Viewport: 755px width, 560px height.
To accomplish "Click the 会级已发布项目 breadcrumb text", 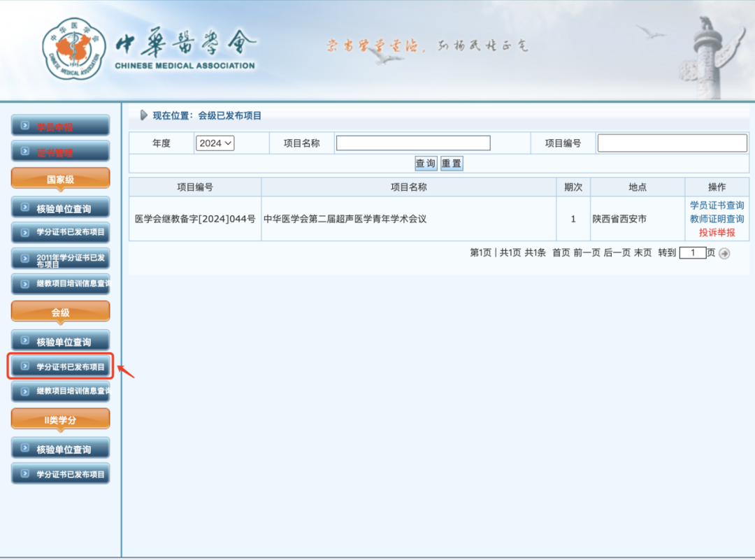I will pyautogui.click(x=230, y=115).
